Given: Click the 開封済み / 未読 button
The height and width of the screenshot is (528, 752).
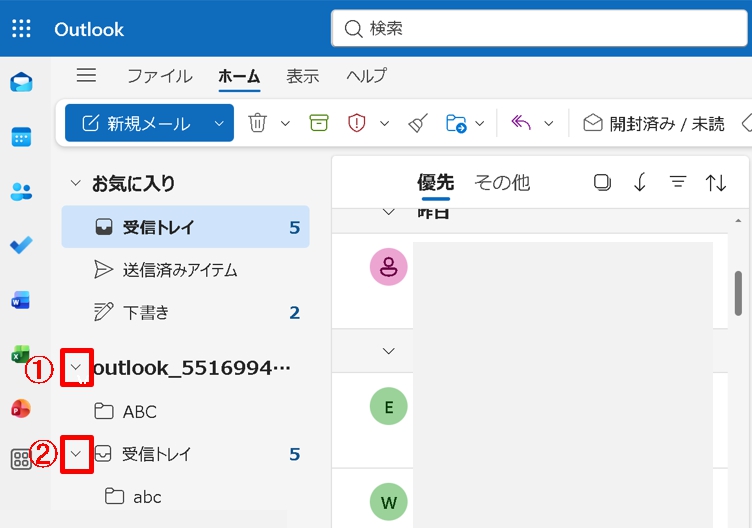Looking at the screenshot, I should pos(655,123).
